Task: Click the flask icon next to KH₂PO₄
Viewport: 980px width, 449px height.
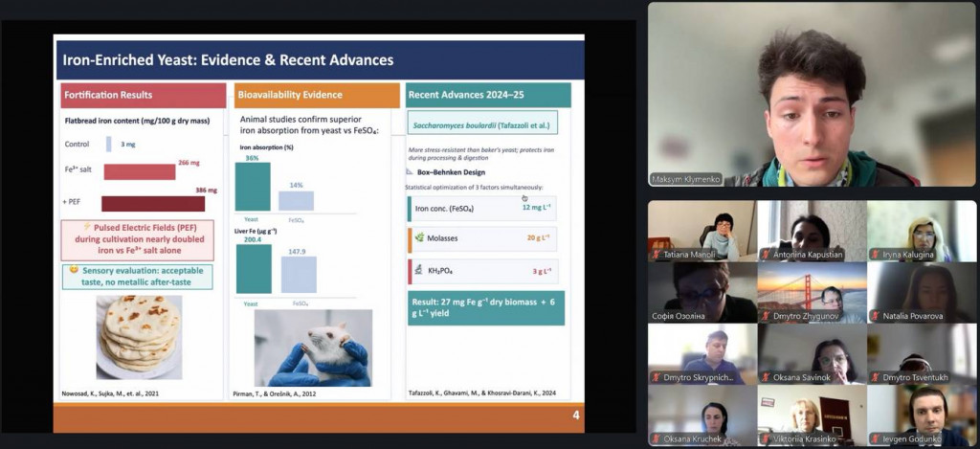Action: click(x=419, y=271)
